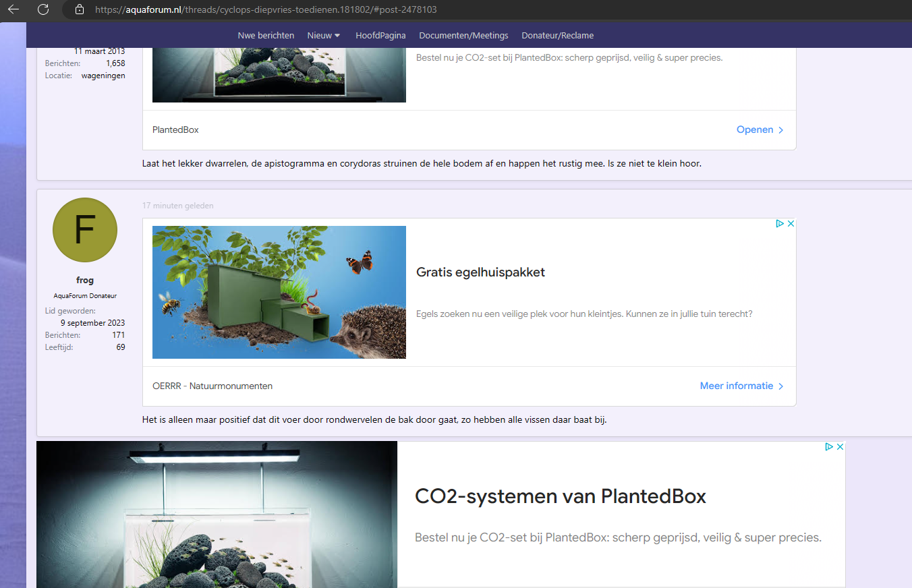Open frog's username profile link
Viewport: 912px width, 588px height.
pos(85,281)
